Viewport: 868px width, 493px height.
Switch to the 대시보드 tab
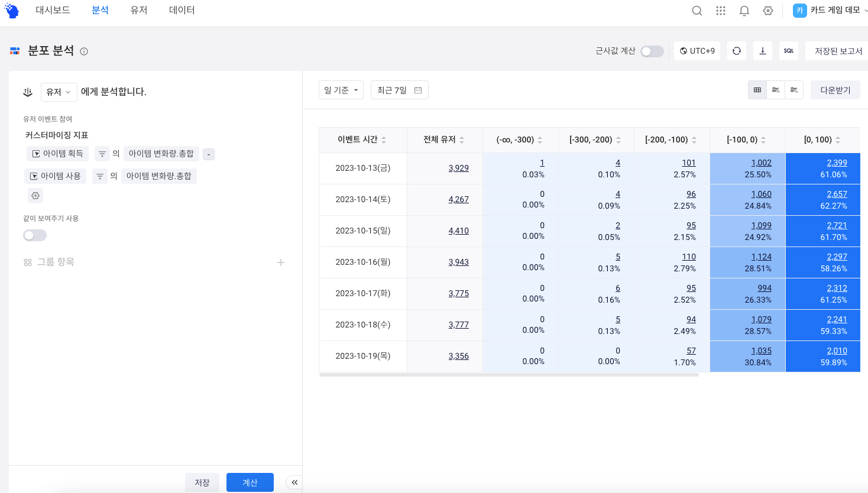(53, 10)
